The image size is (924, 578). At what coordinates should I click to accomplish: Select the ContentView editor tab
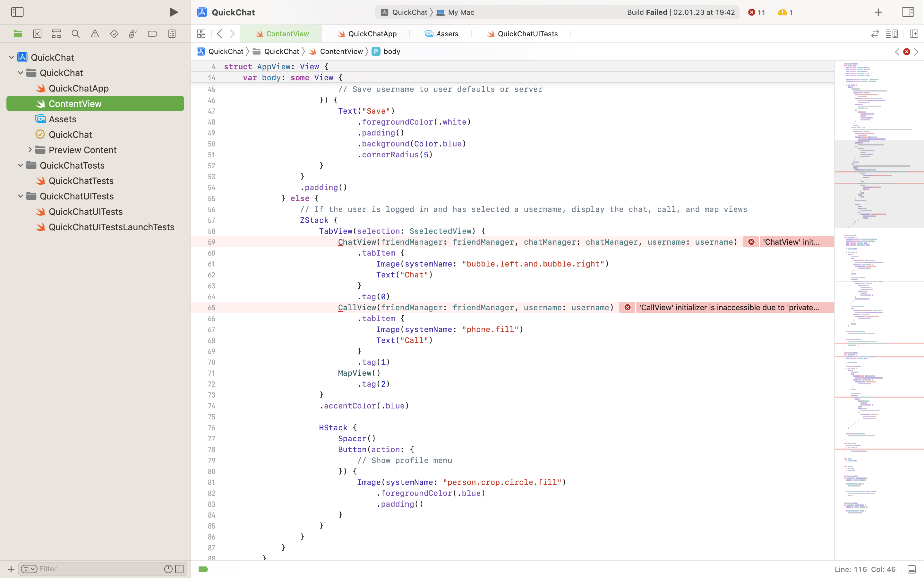click(281, 34)
